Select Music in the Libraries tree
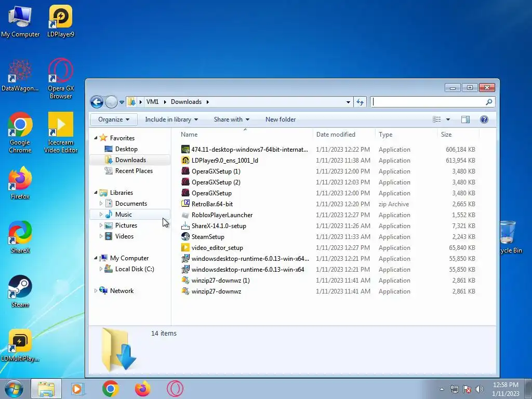The width and height of the screenshot is (532, 399). (x=123, y=215)
